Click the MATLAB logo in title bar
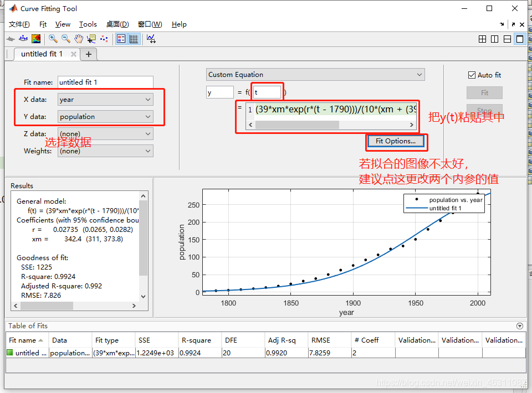The width and height of the screenshot is (532, 393). pyautogui.click(x=13, y=8)
